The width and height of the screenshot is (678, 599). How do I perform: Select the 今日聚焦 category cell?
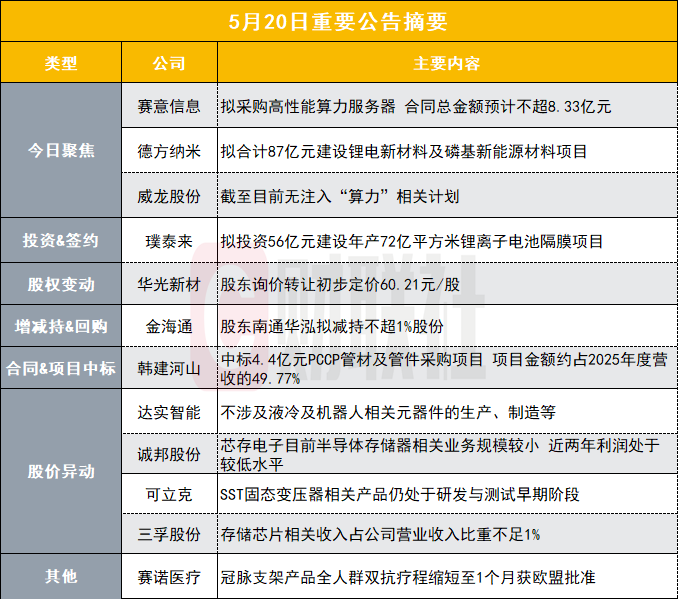point(61,151)
